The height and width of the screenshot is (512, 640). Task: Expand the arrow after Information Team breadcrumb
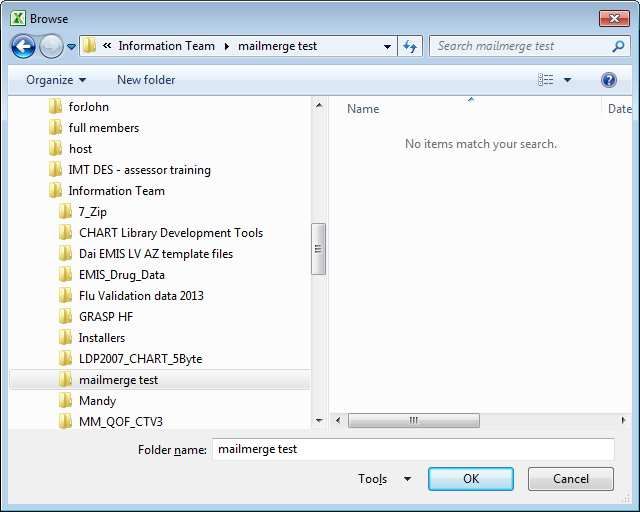click(227, 47)
